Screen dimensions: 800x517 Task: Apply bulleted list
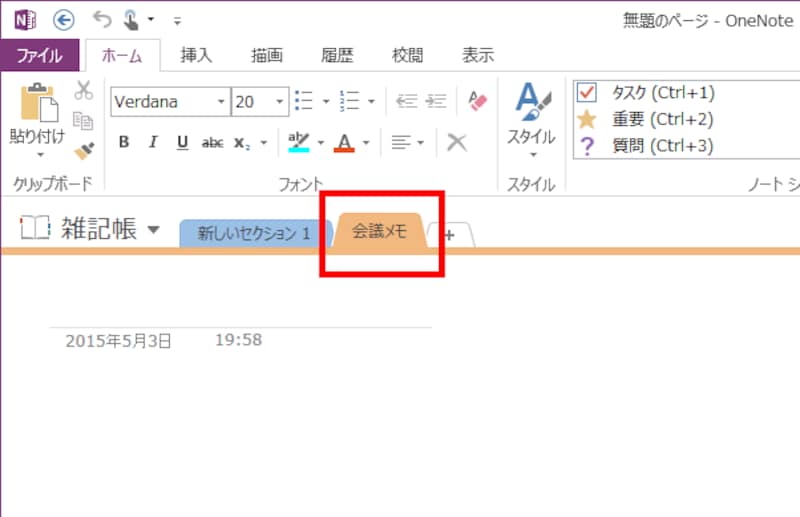[x=304, y=101]
